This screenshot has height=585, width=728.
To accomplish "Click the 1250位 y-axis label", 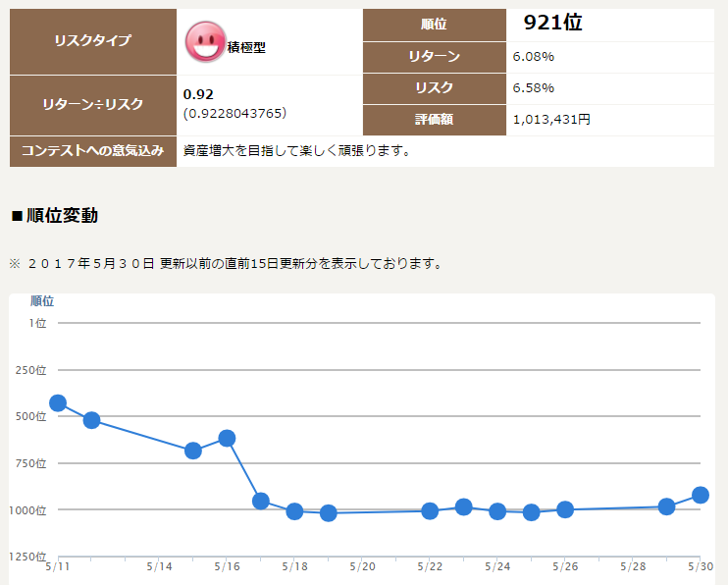I will point(27,557).
